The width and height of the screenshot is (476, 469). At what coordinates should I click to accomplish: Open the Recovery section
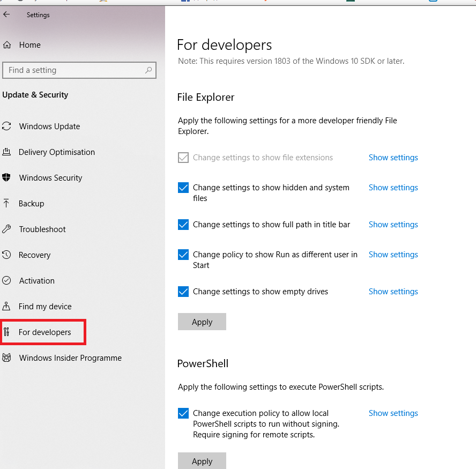35,255
